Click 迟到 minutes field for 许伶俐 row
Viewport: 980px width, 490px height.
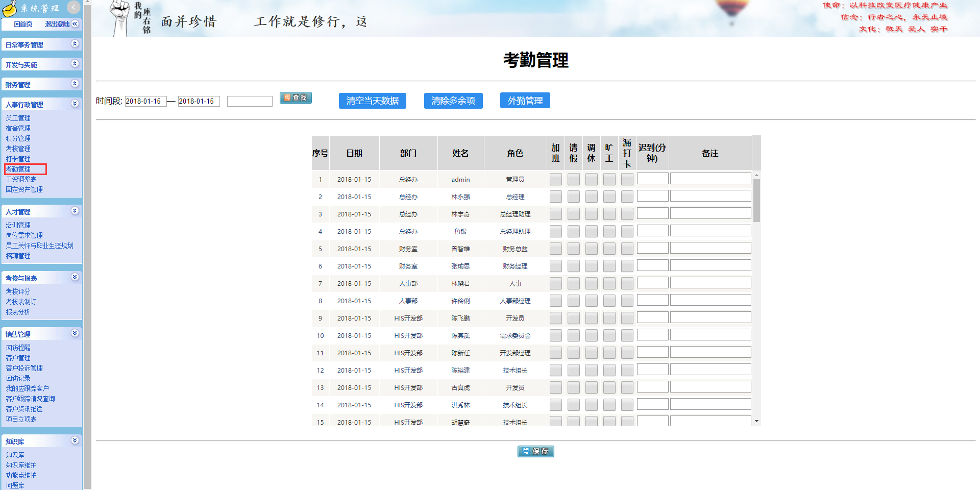click(x=652, y=300)
